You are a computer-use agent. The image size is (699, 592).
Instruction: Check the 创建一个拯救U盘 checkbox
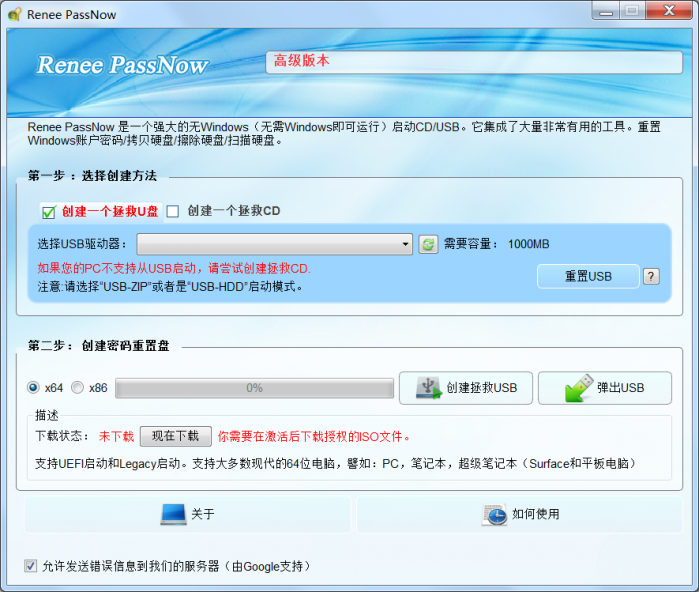(x=49, y=212)
